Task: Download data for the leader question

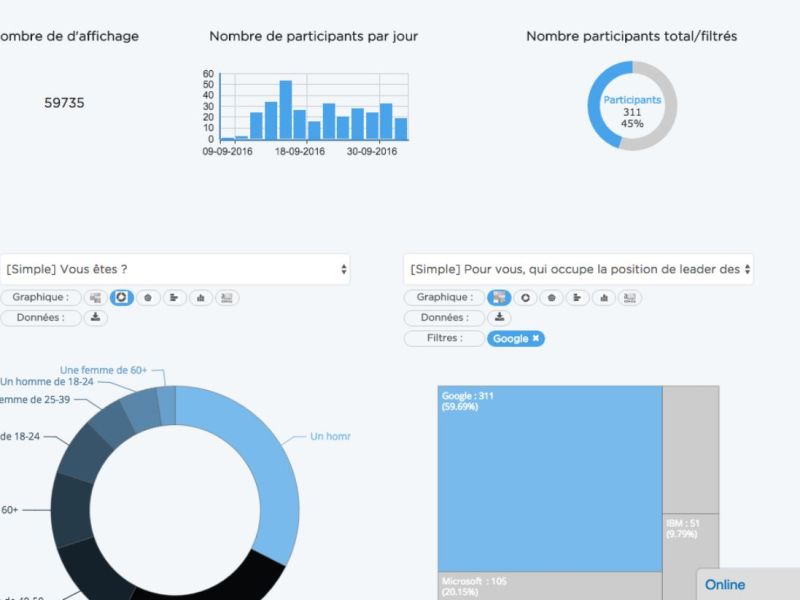Action: 499,317
